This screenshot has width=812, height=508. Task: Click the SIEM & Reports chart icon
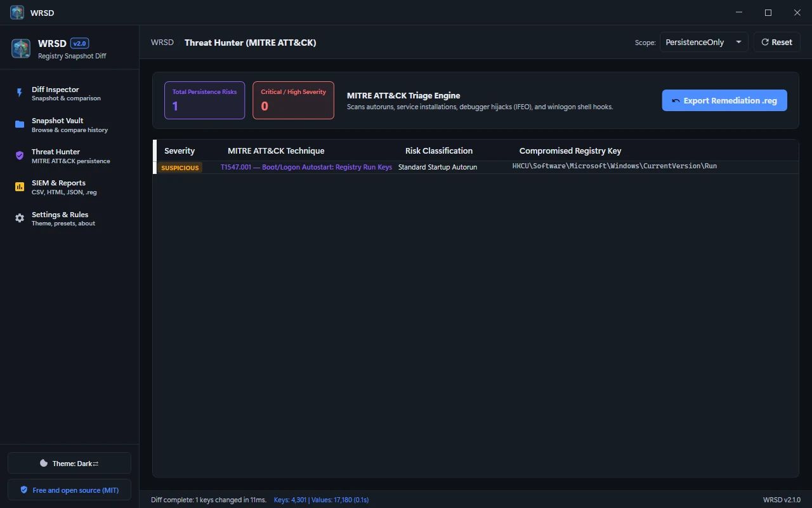click(20, 187)
